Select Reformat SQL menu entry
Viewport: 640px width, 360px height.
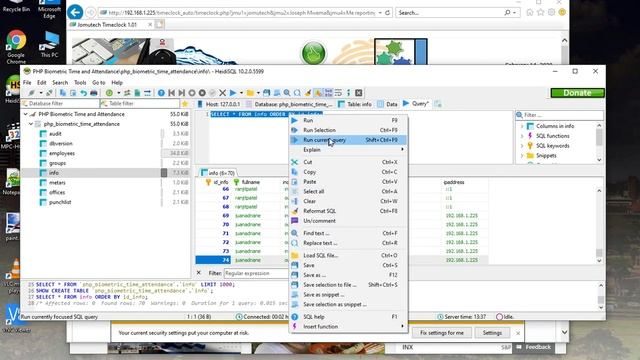pyautogui.click(x=348, y=211)
